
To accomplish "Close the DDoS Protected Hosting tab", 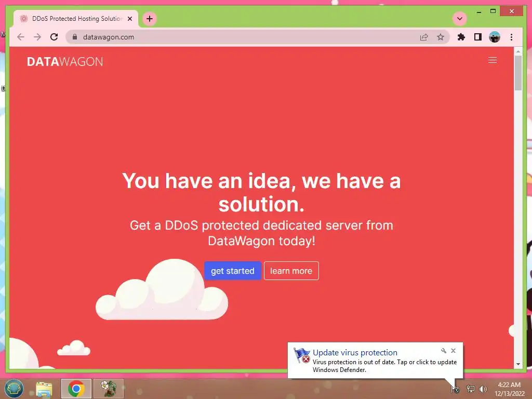I will click(x=130, y=19).
